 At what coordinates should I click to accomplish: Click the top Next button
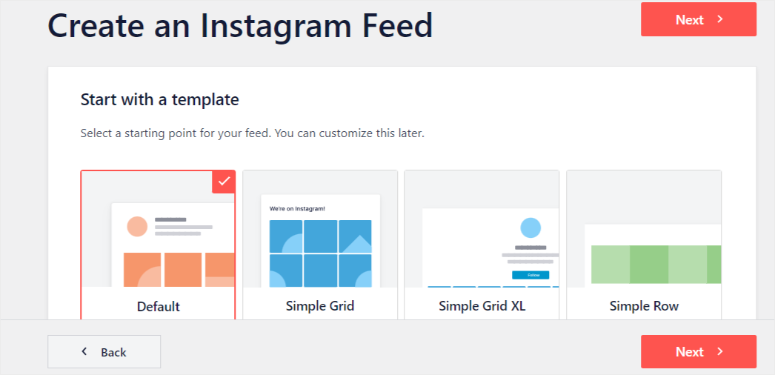(698, 19)
